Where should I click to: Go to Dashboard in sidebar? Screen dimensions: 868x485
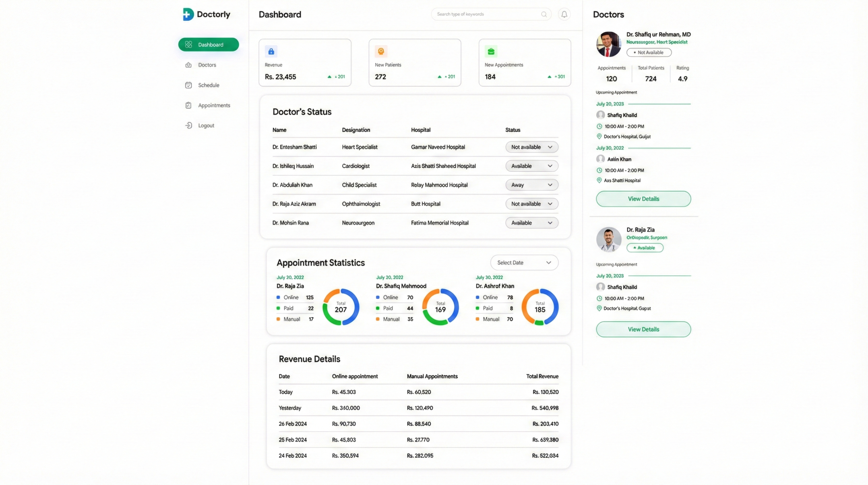coord(209,44)
